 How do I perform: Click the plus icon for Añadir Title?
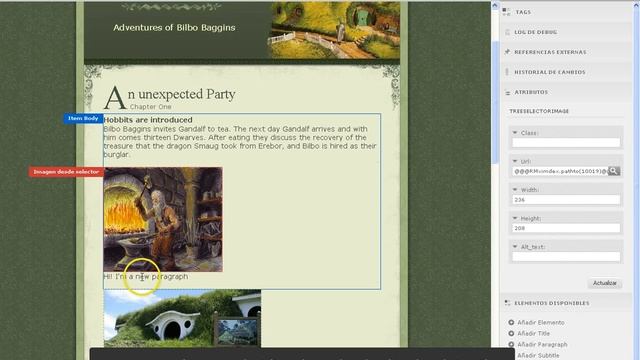coord(511,333)
